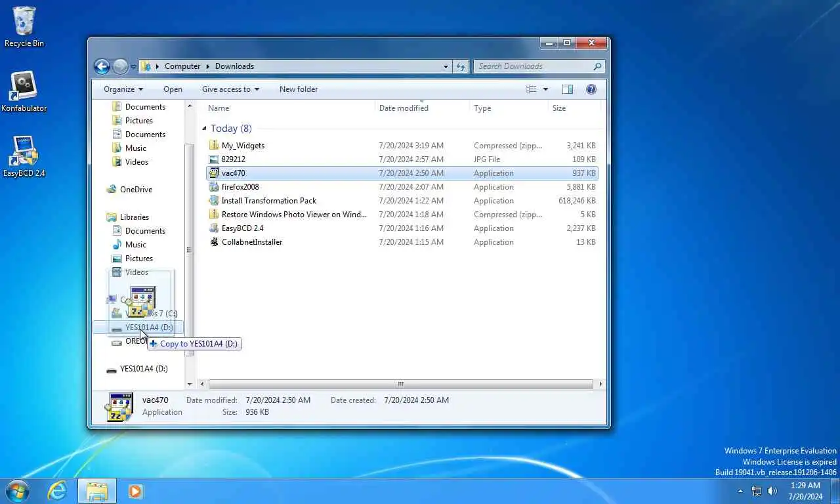The image size is (840, 504).
Task: Select the vac470 file name
Action: 233,173
